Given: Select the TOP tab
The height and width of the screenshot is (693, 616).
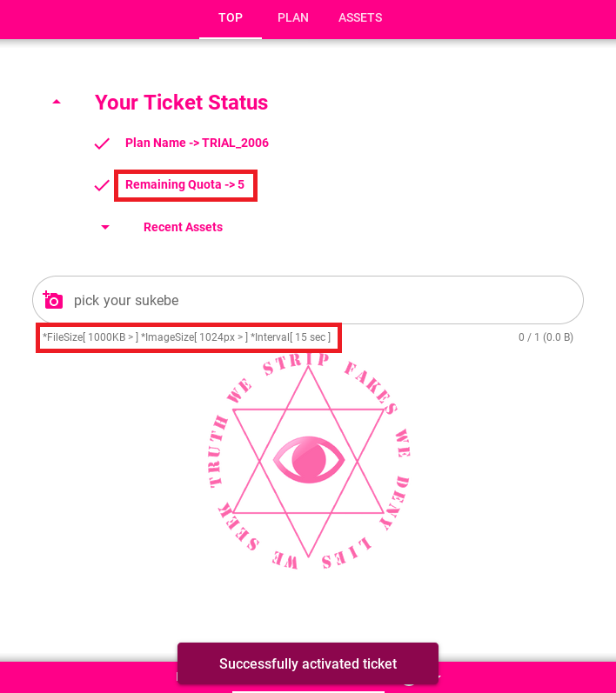Looking at the screenshot, I should (231, 17).
